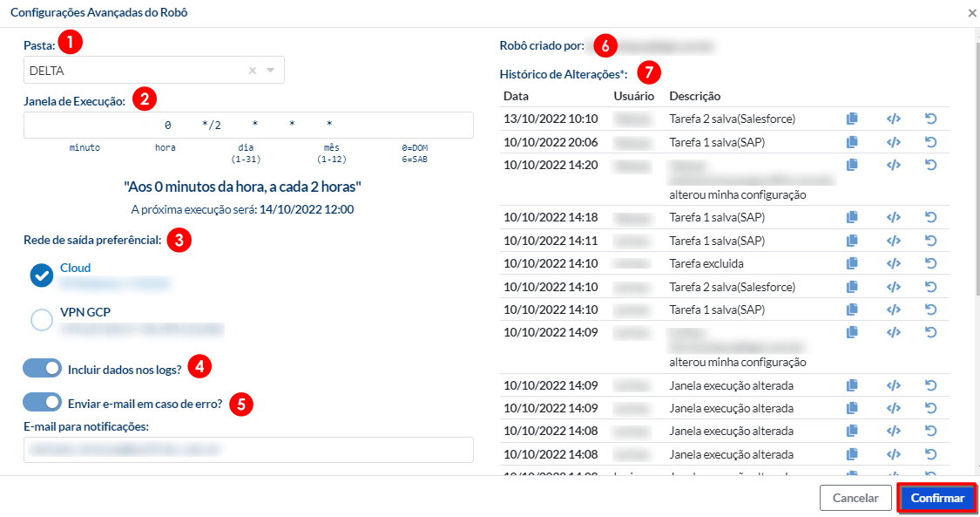
Task: Clear the DELTA folder selection
Action: (253, 71)
